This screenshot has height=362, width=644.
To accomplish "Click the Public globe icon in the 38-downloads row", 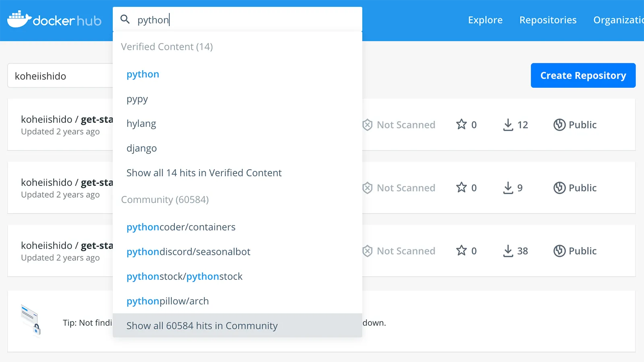I will [x=559, y=251].
